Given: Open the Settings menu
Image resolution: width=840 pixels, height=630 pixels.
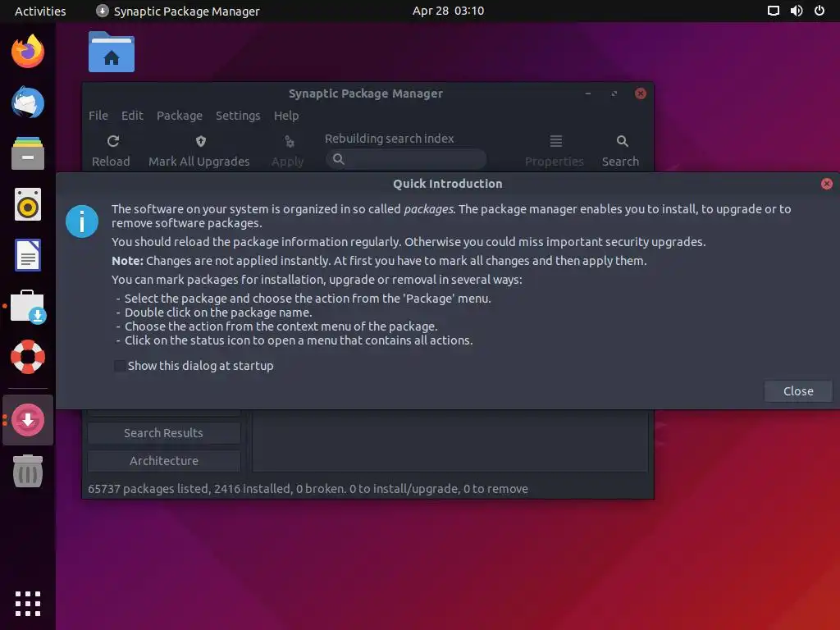Looking at the screenshot, I should [238, 116].
